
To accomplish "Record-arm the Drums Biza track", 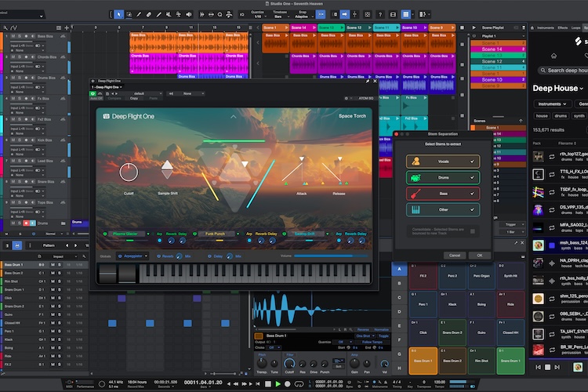I will click(x=26, y=78).
